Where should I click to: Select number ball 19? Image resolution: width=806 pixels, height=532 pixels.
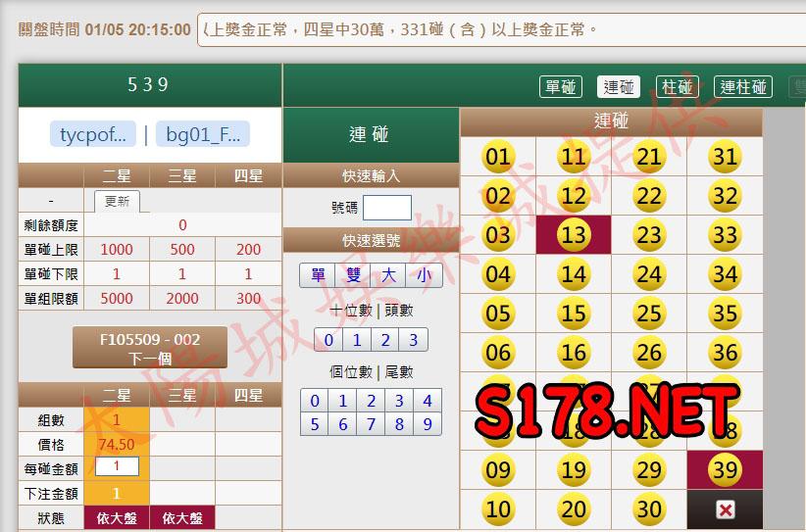[574, 470]
